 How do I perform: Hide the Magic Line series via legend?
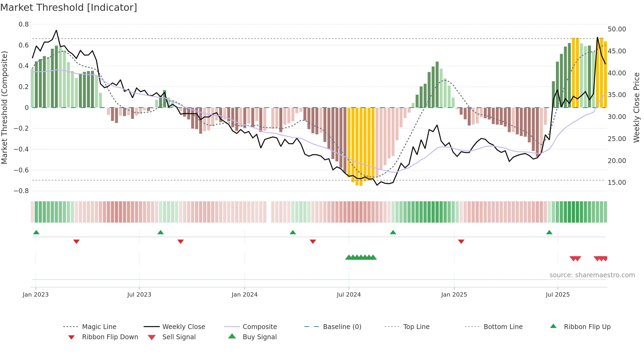[90, 327]
